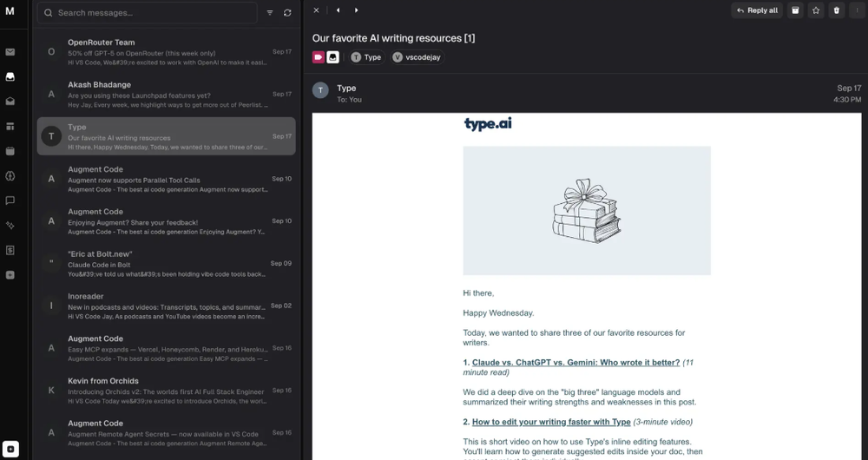The height and width of the screenshot is (460, 868).
Task: Open the brain icon in the sidebar
Action: (10, 176)
